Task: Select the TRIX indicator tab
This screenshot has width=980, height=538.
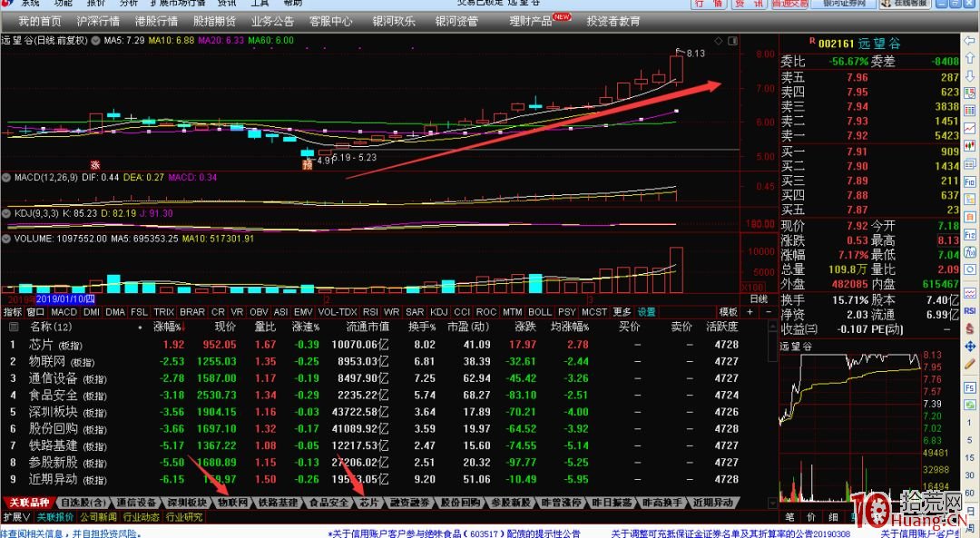Action: [x=163, y=312]
